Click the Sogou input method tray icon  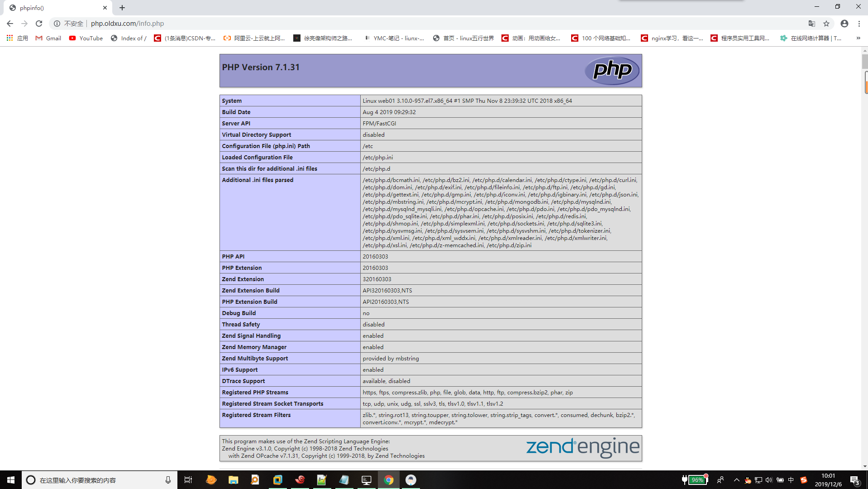pos(804,480)
